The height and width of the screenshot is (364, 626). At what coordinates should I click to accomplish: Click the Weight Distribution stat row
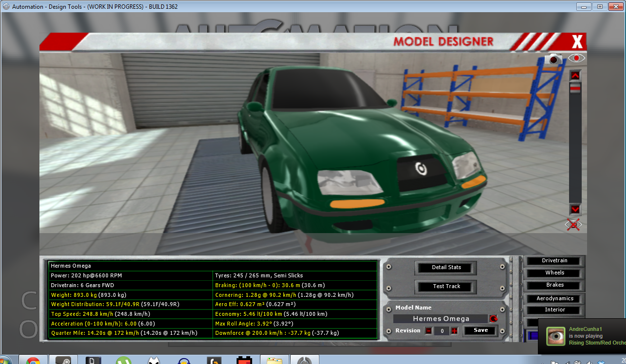pos(131,305)
